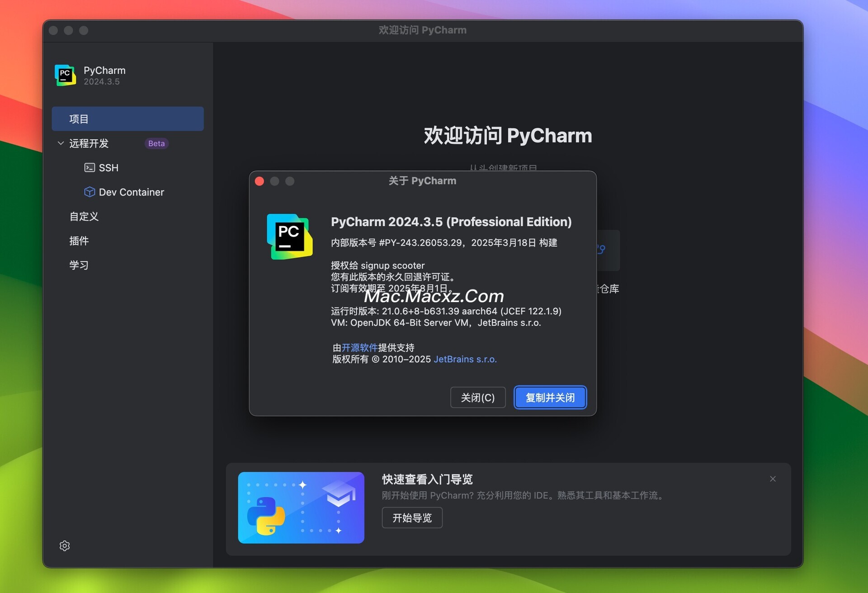Click the 版权所有 © 2010–2025 copyright text
Screen dimensions: 868x593
coord(382,359)
